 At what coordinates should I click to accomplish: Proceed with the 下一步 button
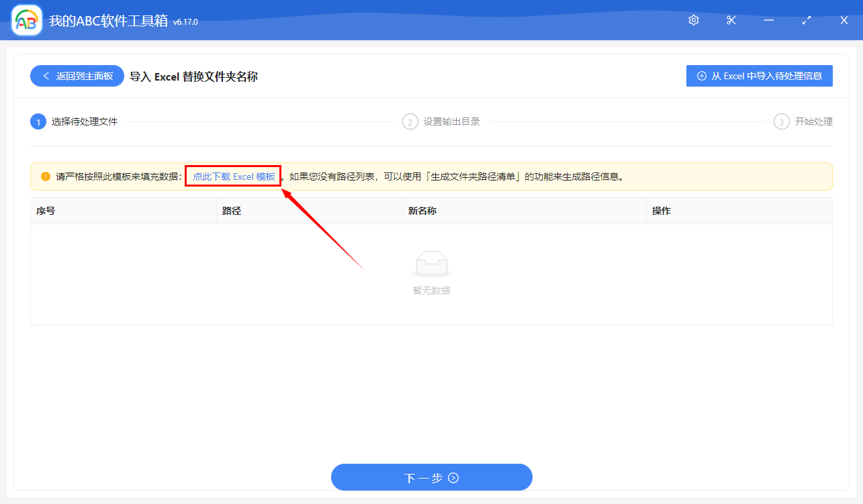point(431,478)
